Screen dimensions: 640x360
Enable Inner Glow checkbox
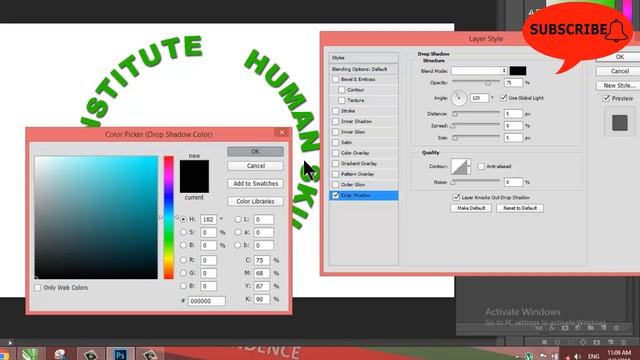[335, 132]
